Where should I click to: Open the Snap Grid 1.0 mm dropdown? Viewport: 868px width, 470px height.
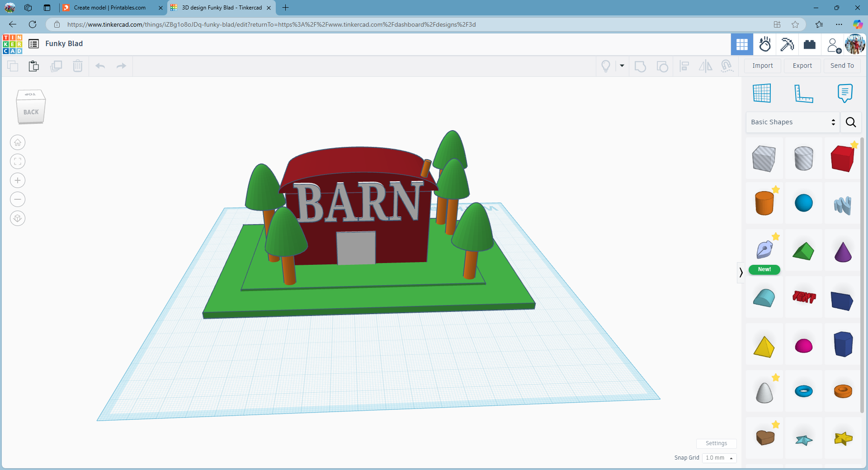[719, 458]
